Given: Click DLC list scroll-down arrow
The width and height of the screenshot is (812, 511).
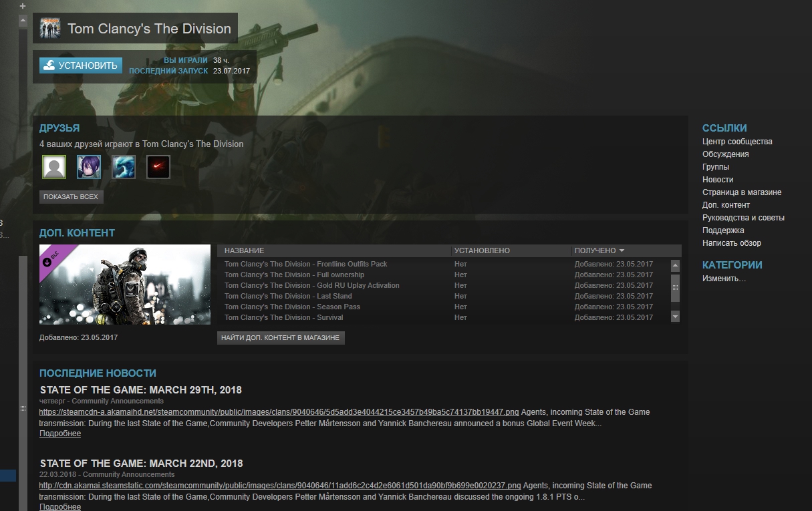Looking at the screenshot, I should coord(675,317).
